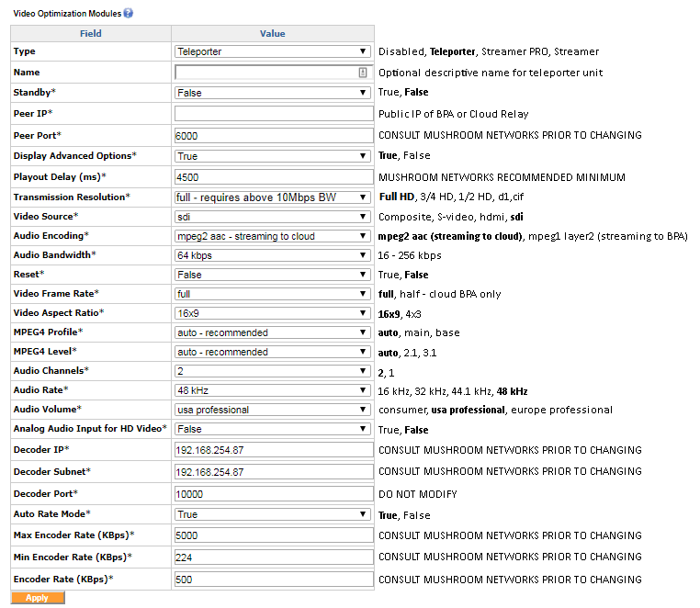Click the Peer IP input field
This screenshot has width=700, height=608.
[x=274, y=113]
